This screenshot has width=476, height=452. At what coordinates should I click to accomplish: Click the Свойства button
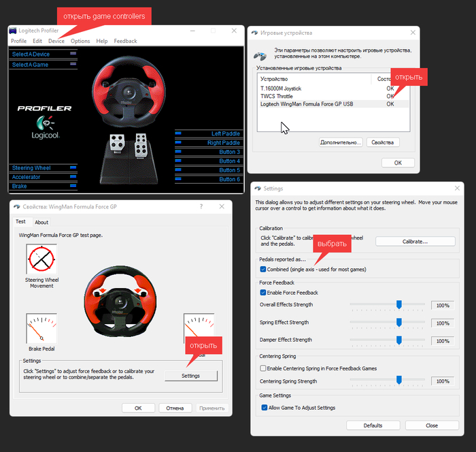pos(382,142)
